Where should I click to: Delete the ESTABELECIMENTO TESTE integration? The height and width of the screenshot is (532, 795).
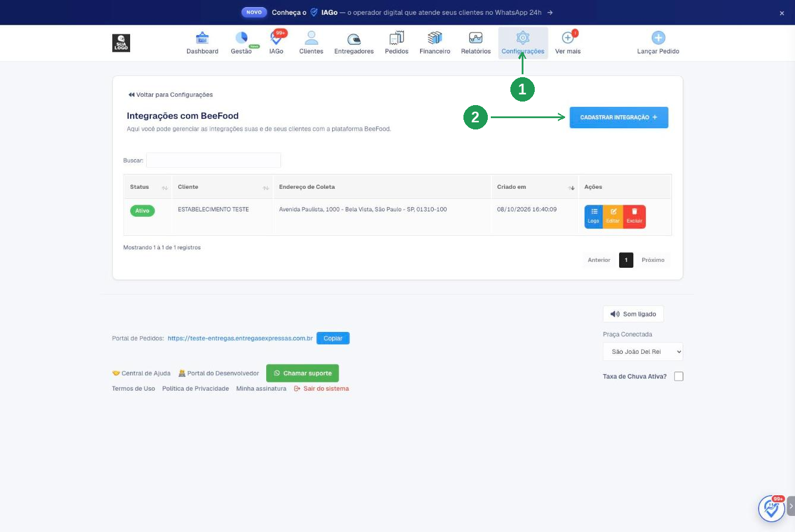click(634, 217)
